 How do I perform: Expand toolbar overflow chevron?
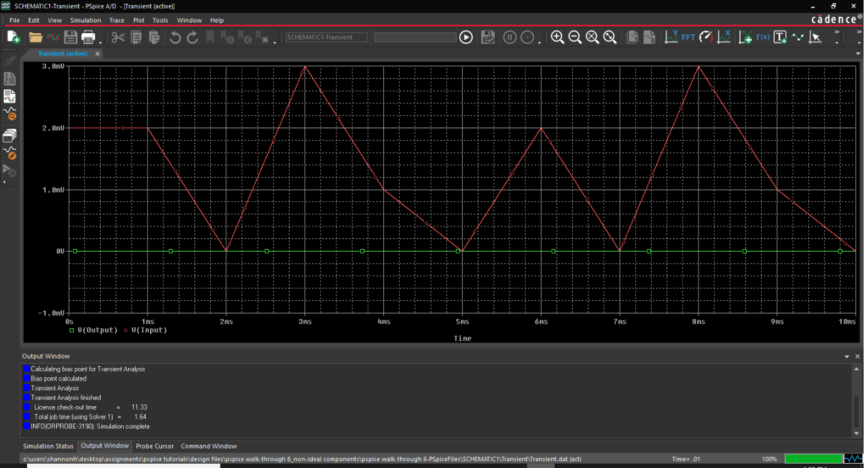click(x=837, y=33)
